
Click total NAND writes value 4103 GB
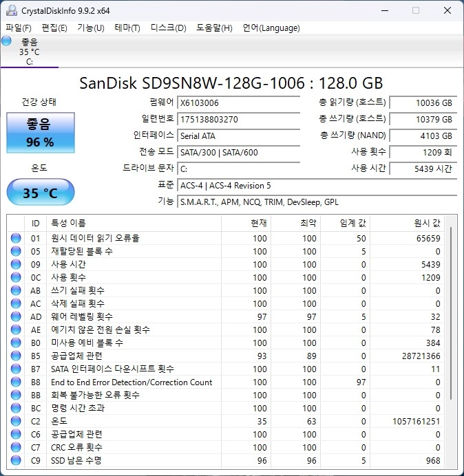pos(423,136)
